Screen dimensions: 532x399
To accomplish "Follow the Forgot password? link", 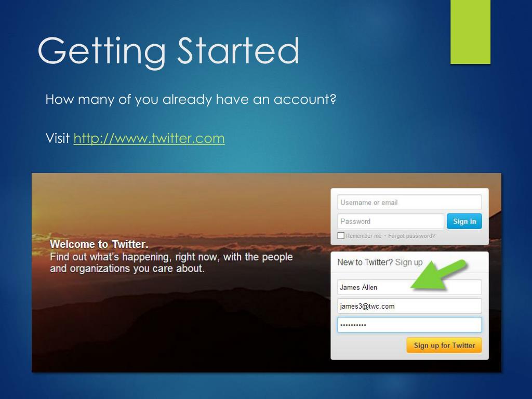I will (x=411, y=236).
